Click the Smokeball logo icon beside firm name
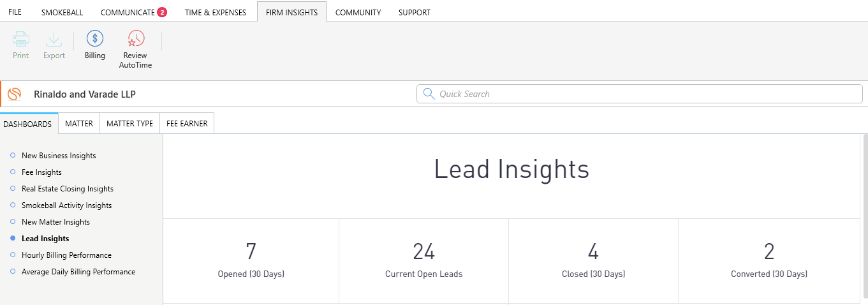Screen dimensions: 868x305 pyautogui.click(x=15, y=94)
